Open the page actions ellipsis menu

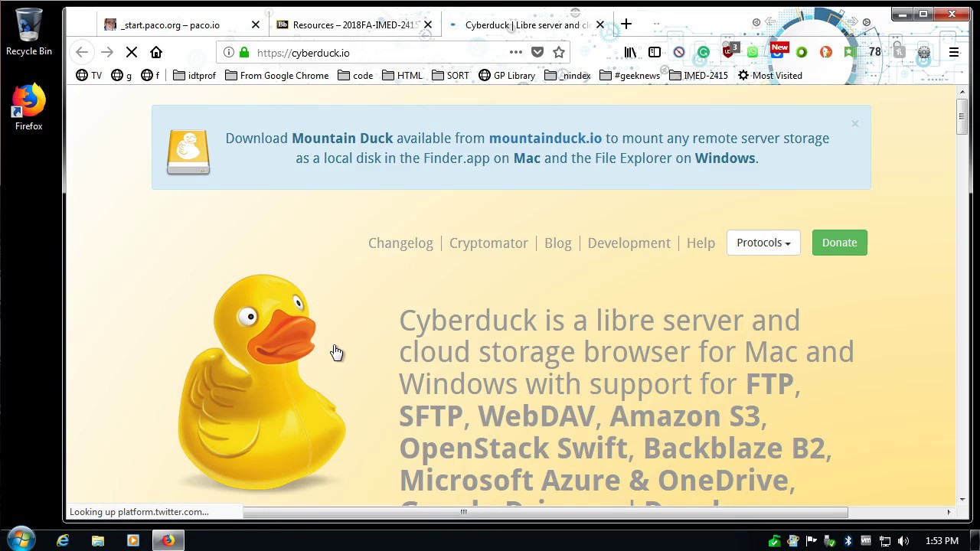click(x=516, y=52)
